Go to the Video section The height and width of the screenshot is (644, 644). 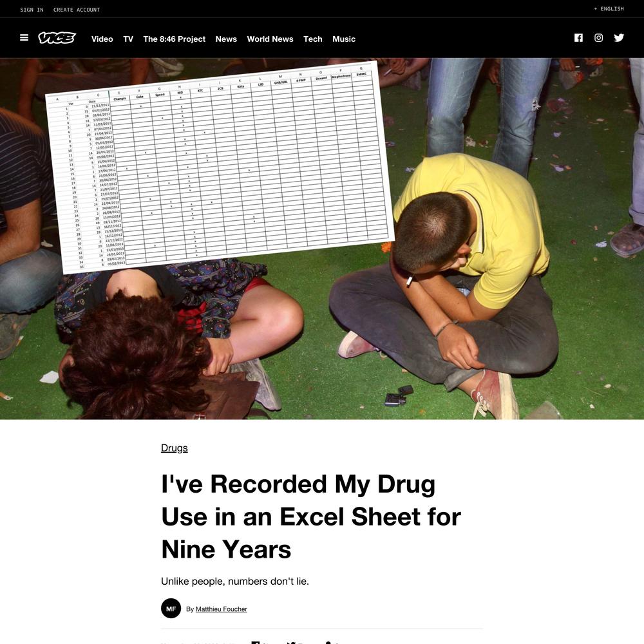(102, 39)
